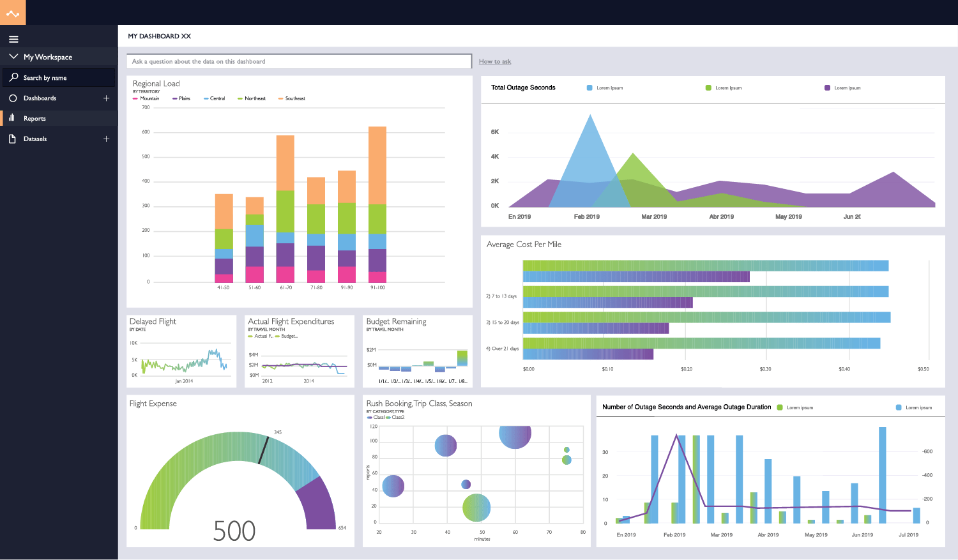Open the How to ask help link

[x=494, y=61]
